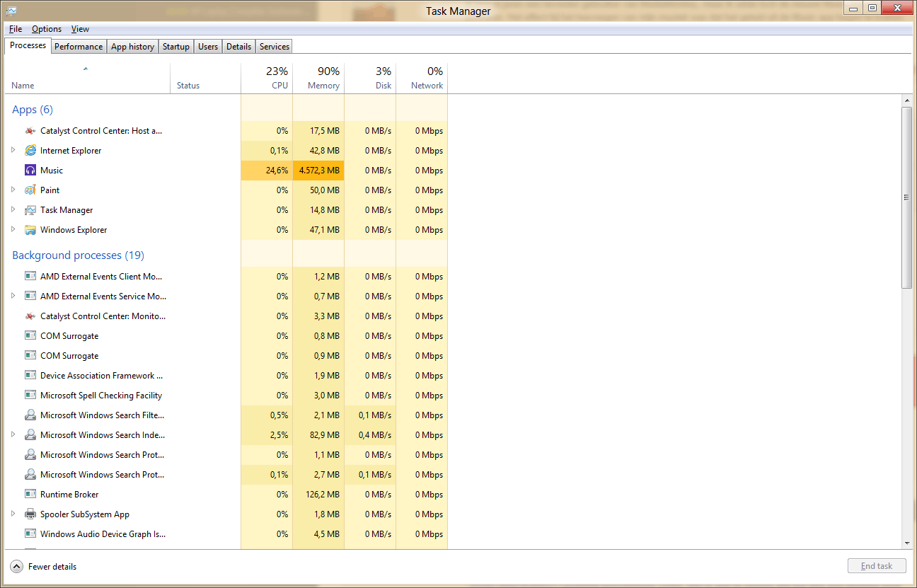Viewport: 917px width, 588px height.
Task: Click the Windows Audio Device Graph icon
Action: click(x=30, y=534)
